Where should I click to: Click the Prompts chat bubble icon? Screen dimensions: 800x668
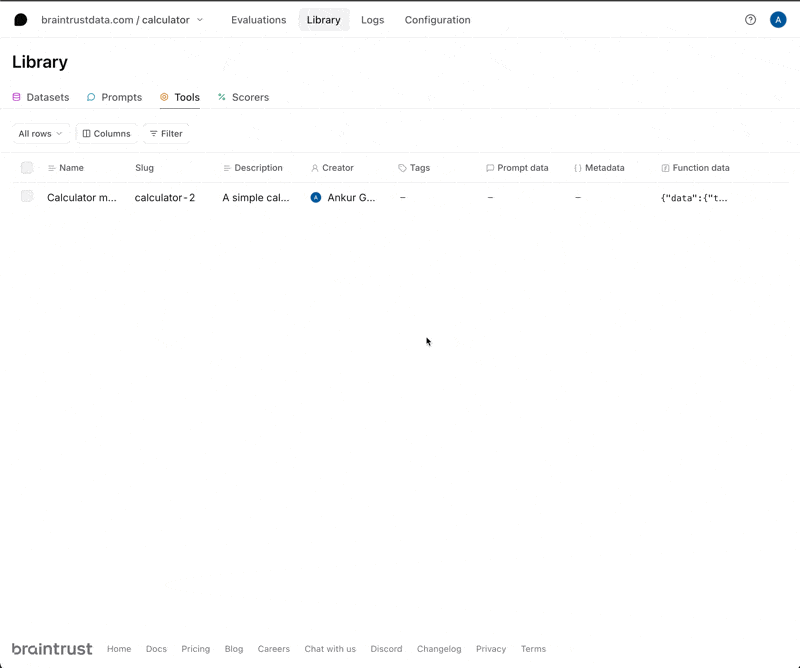[91, 97]
